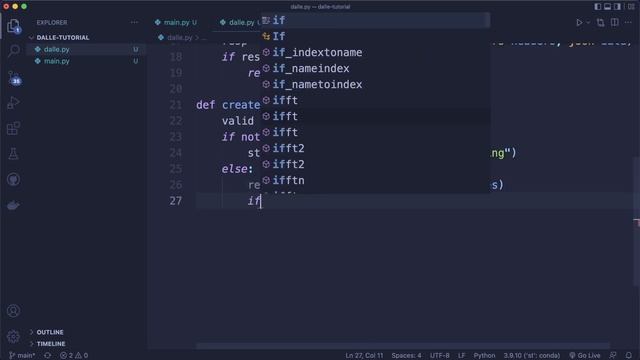
Task: Open the errors and warnings status indicator
Action: point(74,356)
